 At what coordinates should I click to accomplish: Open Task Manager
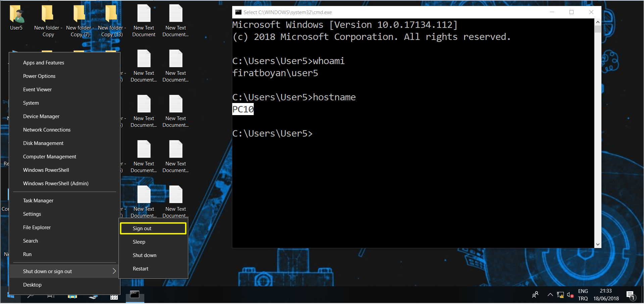pos(64,201)
